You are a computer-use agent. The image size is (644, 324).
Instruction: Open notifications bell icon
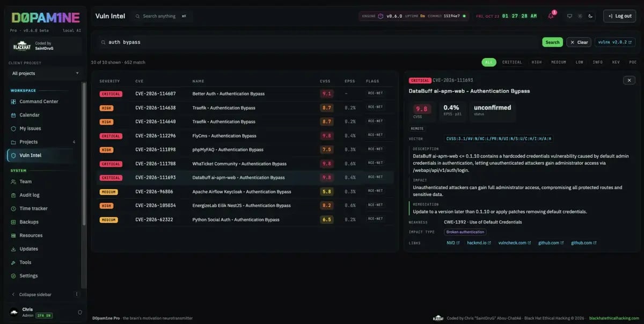pos(551,16)
